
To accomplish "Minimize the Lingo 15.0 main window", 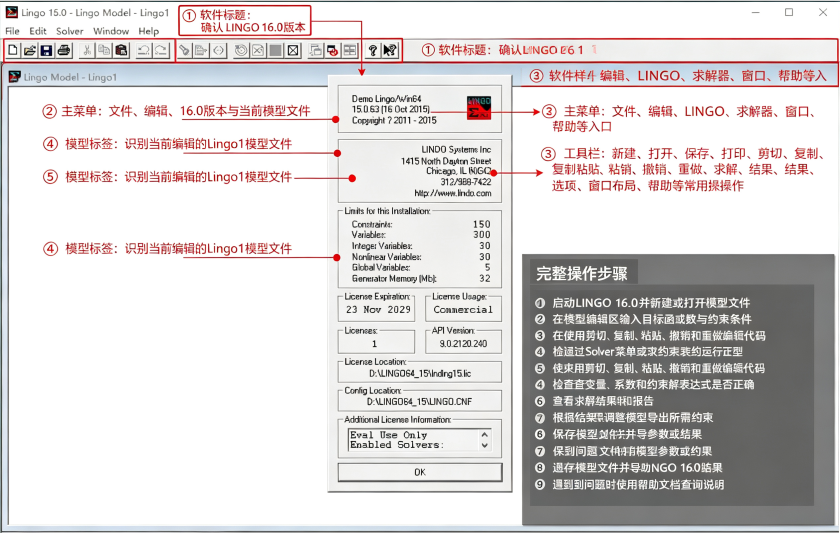I will click(x=755, y=12).
